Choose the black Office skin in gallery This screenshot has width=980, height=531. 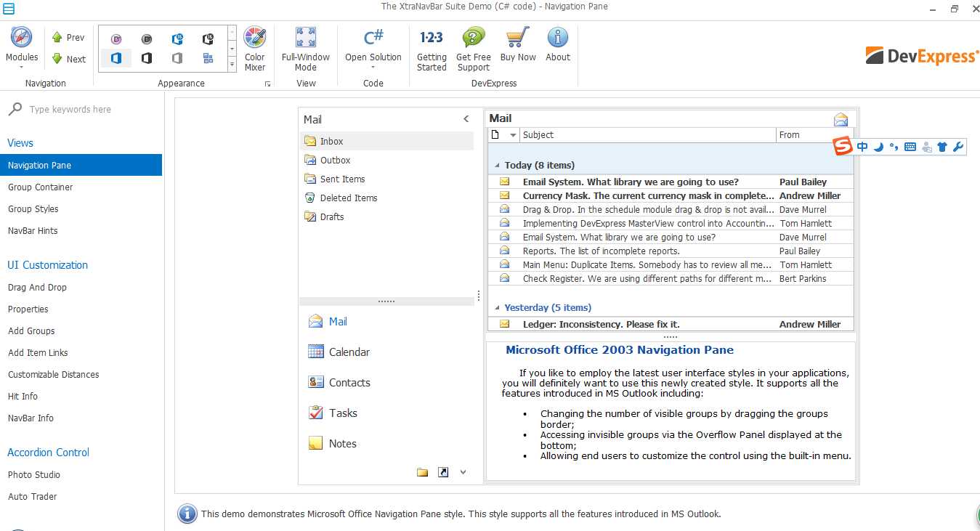[x=147, y=58]
